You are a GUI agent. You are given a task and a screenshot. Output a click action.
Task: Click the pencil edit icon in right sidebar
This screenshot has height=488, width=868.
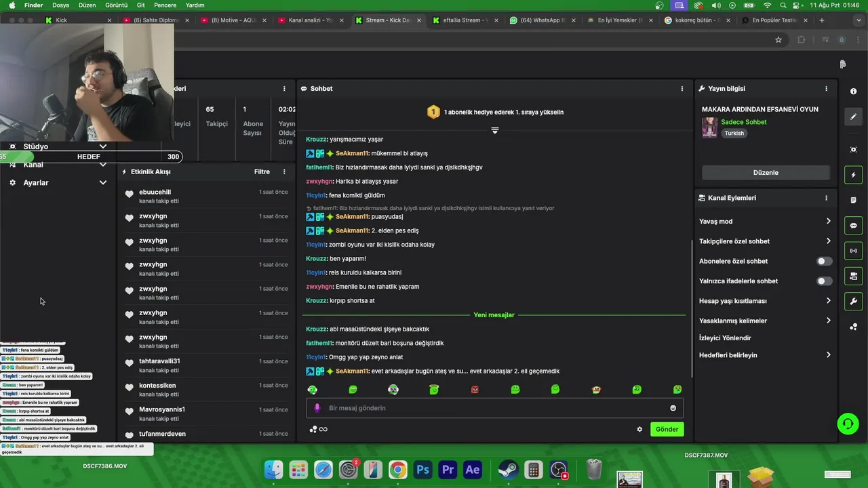(853, 117)
